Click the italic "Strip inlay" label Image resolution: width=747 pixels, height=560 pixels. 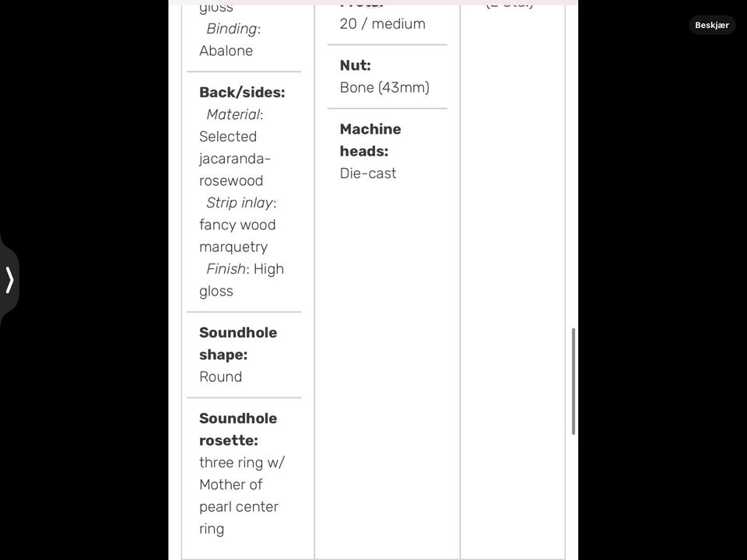click(x=239, y=203)
